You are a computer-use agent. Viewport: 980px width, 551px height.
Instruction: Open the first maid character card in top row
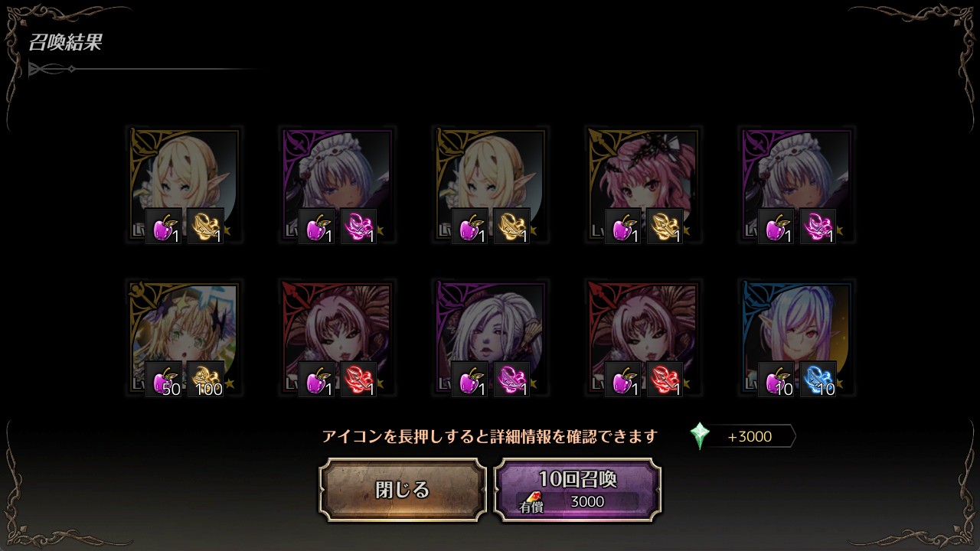338,184
